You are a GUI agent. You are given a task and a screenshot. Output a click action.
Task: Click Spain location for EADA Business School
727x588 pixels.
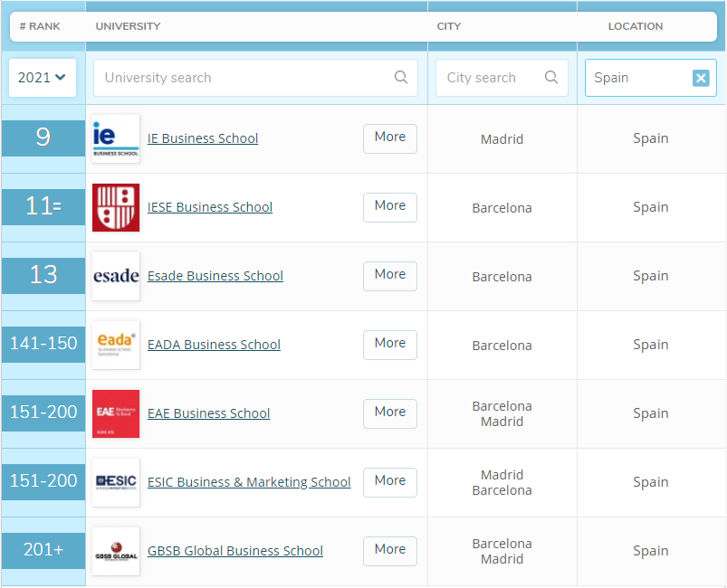[651, 345]
